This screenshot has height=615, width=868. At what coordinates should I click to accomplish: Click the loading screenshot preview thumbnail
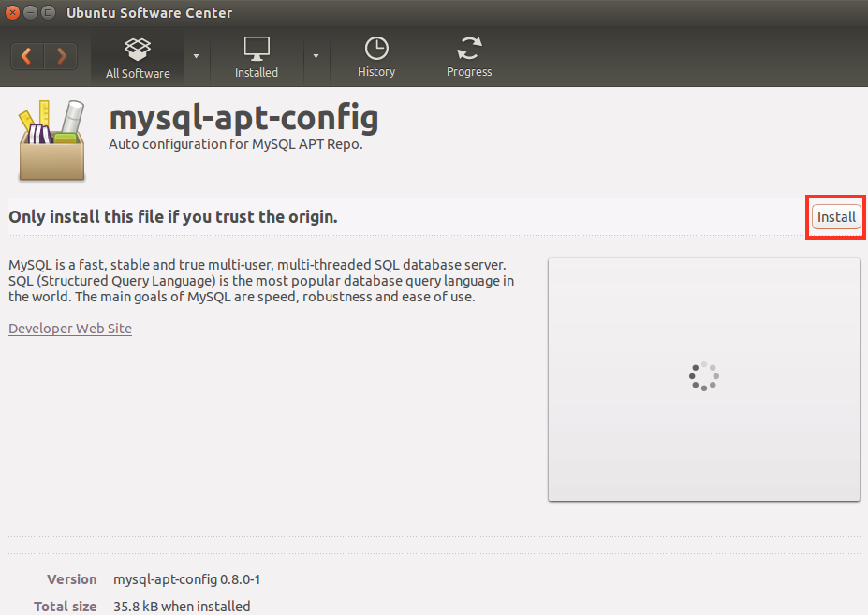point(703,379)
